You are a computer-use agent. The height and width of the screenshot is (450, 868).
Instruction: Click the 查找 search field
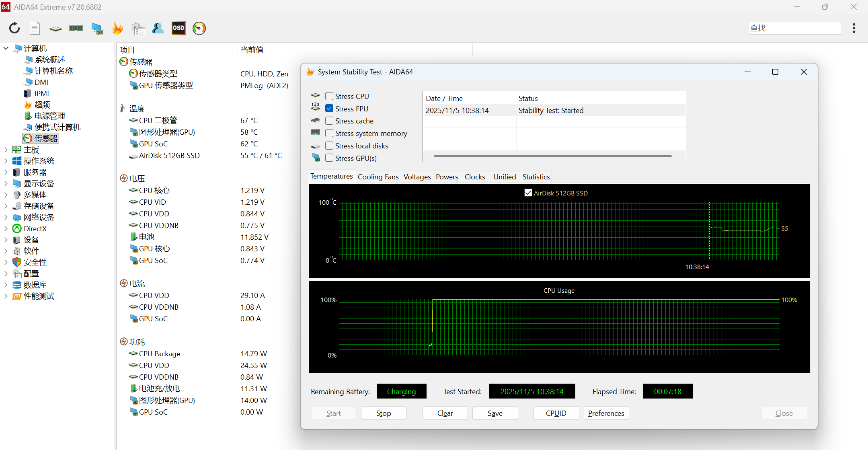794,28
